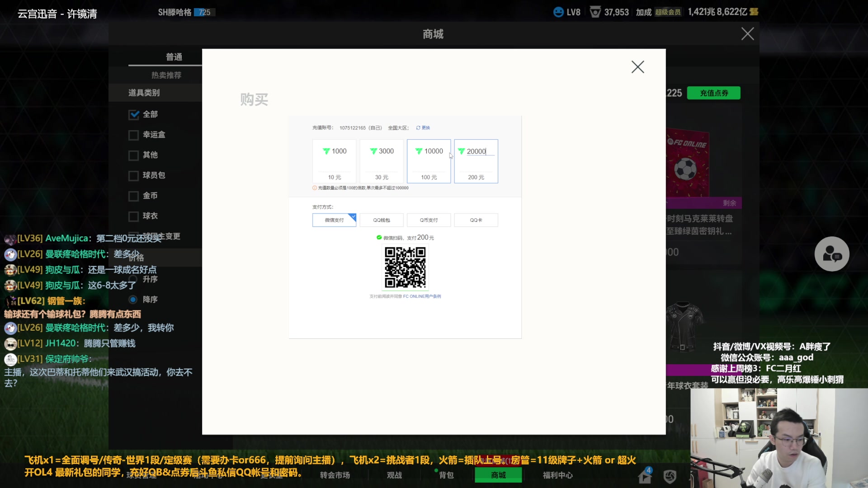The image size is (868, 488).
Task: Switch to the 热卖推荐 tab
Action: [167, 75]
